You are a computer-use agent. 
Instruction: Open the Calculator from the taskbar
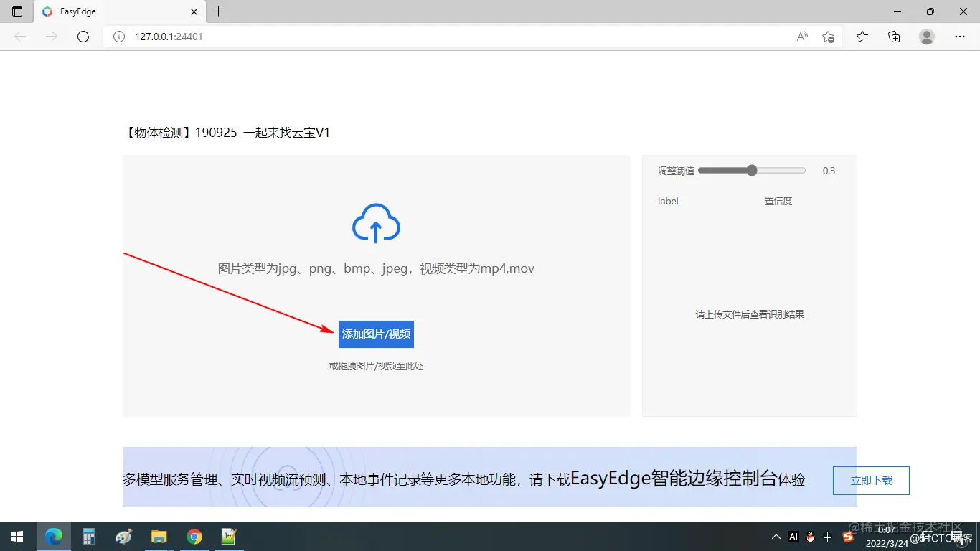coord(89,537)
